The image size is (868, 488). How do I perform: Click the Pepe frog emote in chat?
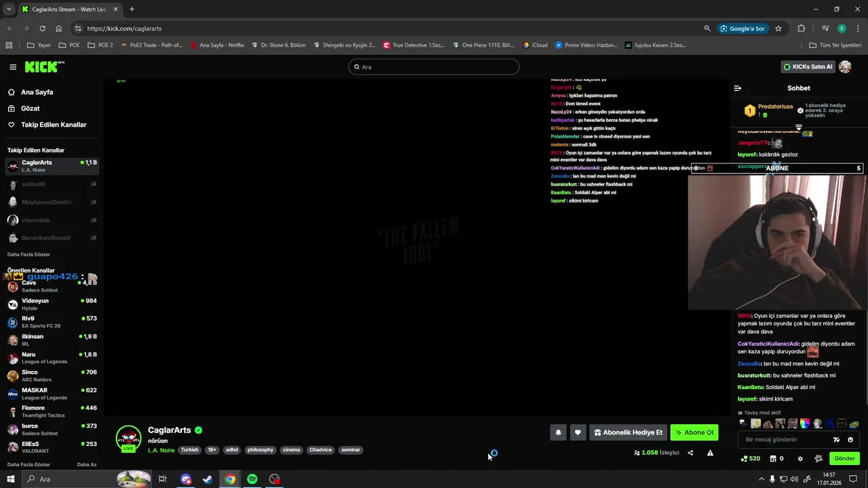point(854,424)
